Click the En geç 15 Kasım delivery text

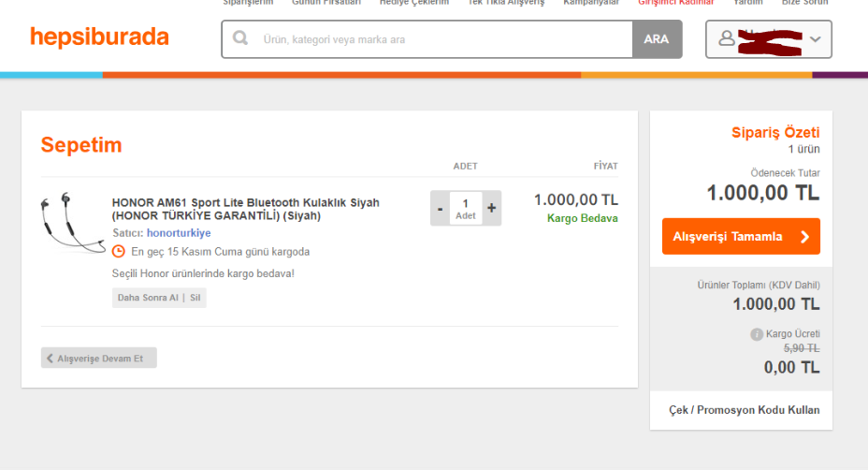(221, 252)
